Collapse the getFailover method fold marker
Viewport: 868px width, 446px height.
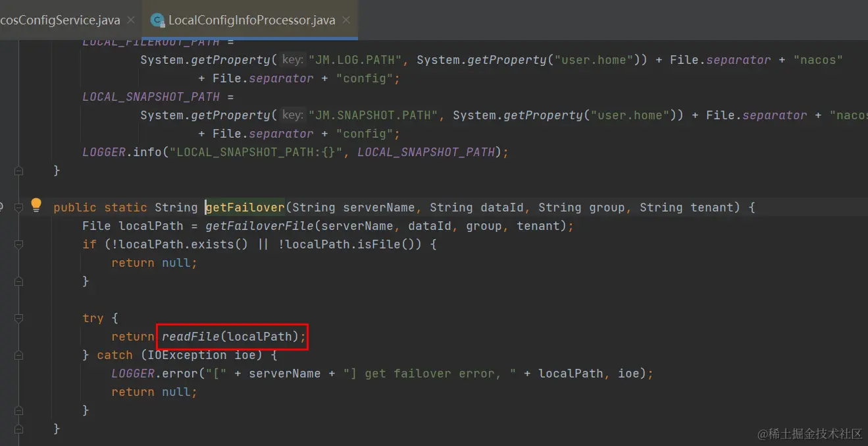[18, 208]
